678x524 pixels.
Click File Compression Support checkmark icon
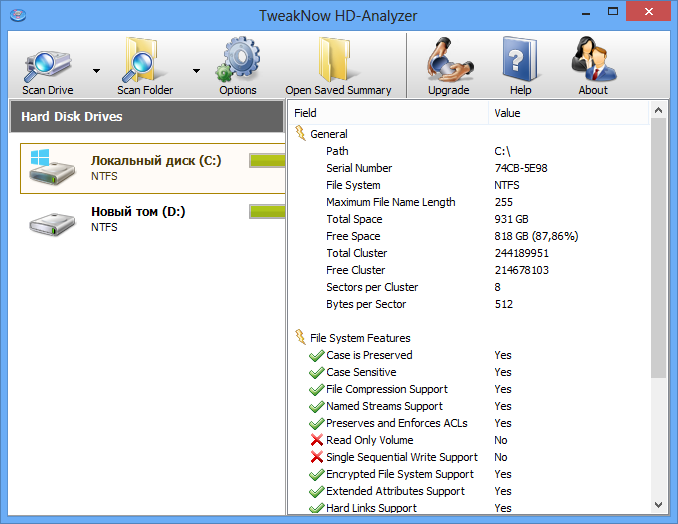pyautogui.click(x=317, y=389)
